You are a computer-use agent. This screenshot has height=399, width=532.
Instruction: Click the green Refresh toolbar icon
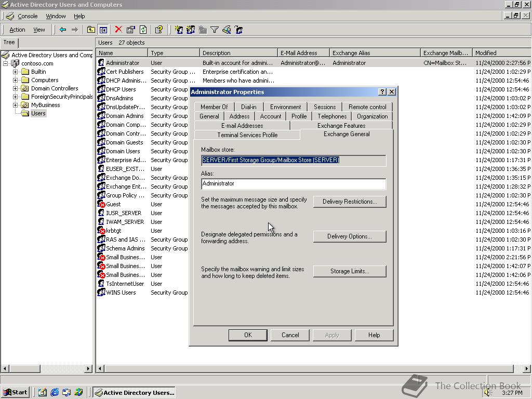pos(143,30)
